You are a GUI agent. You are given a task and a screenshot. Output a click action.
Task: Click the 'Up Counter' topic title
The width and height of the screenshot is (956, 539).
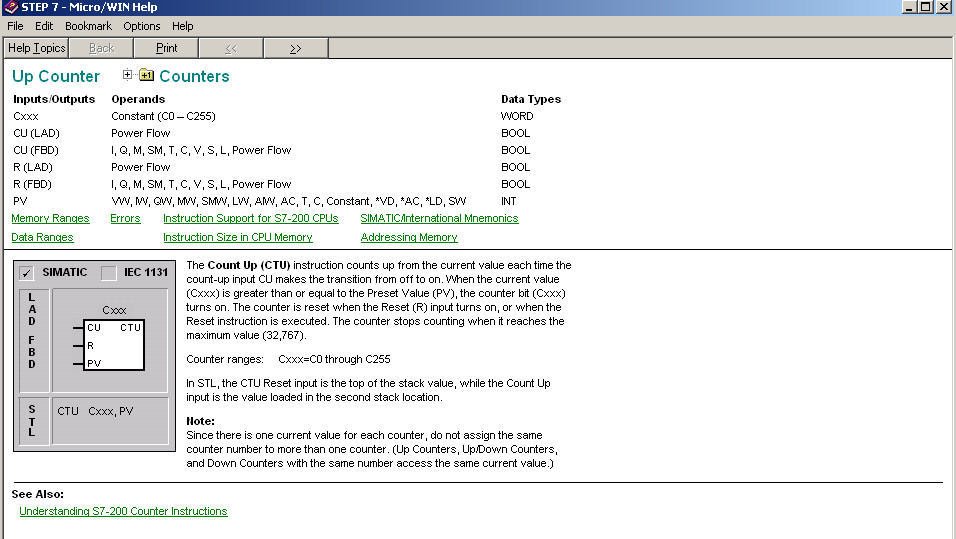click(x=56, y=76)
